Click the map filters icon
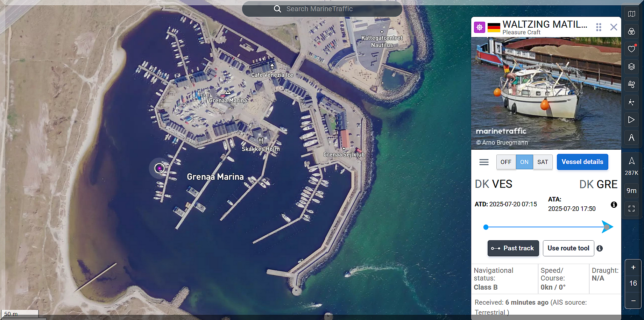The image size is (644, 320). (631, 32)
